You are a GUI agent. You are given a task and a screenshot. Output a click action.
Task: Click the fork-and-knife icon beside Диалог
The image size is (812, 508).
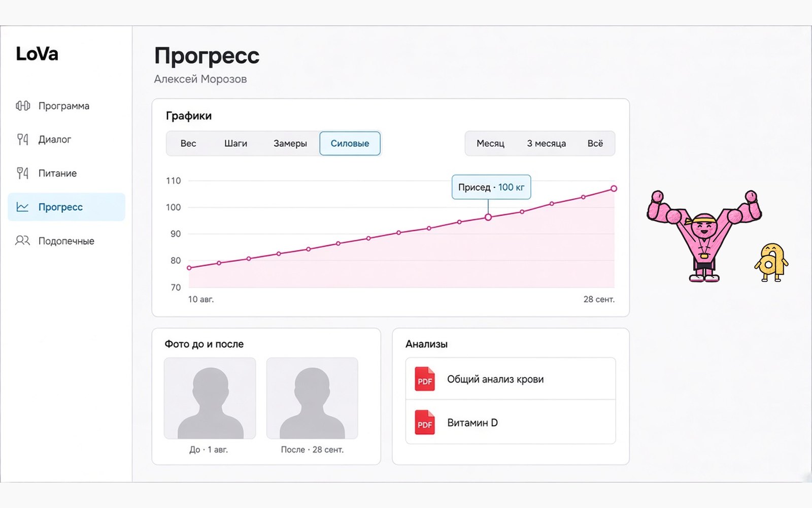tap(23, 139)
